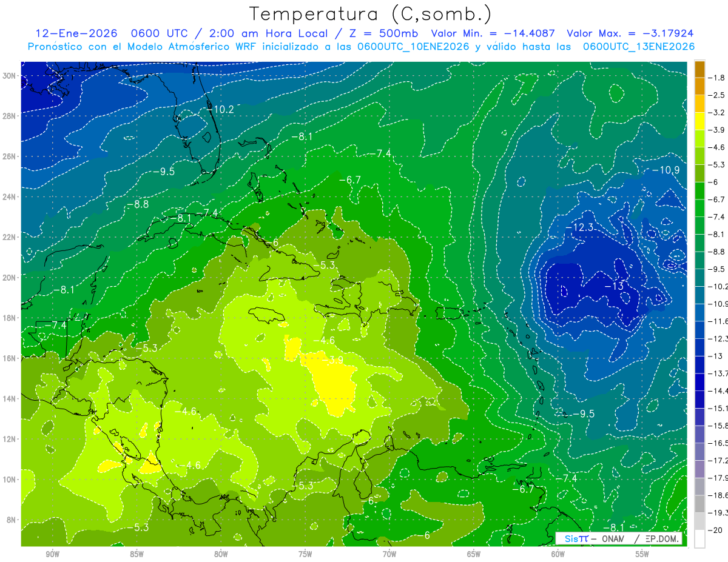
Task: Click the "60W" longitude axis label
Action: 558,555
